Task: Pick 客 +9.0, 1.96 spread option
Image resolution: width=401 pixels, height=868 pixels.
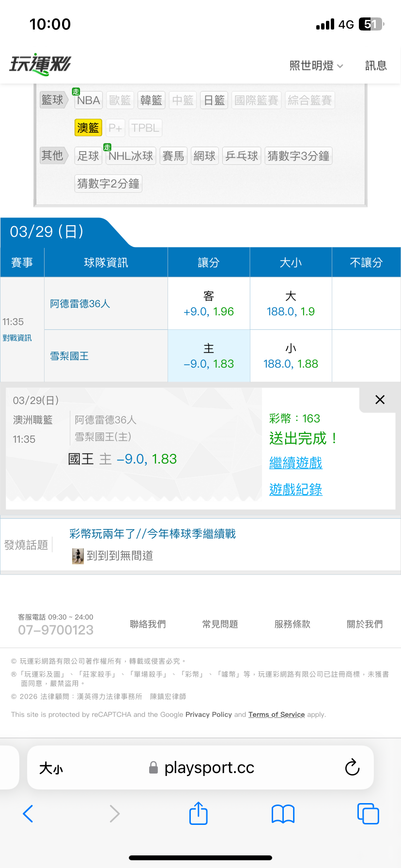Action: coord(209,304)
